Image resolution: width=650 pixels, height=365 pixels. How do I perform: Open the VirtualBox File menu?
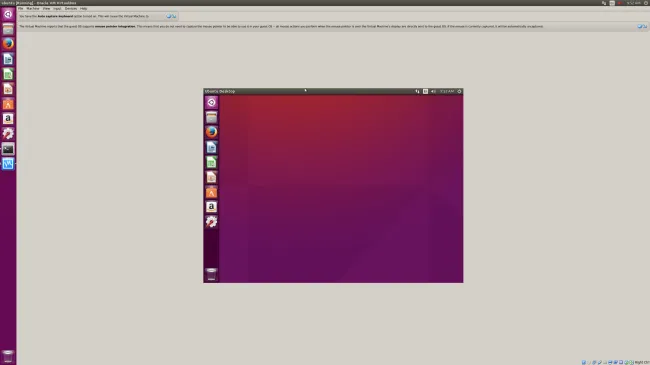pyautogui.click(x=21, y=8)
